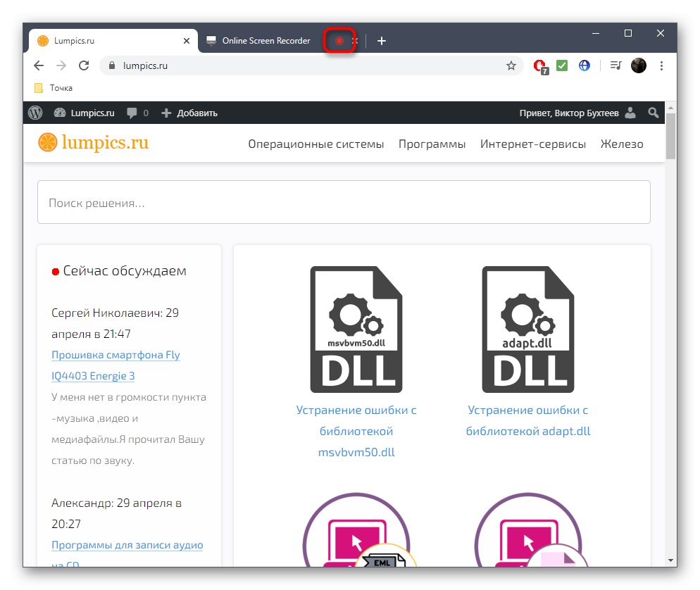Screen dimensions: 700x590
Task: Click the msvbvm50.dll DLL thumbnail
Action: click(x=356, y=329)
